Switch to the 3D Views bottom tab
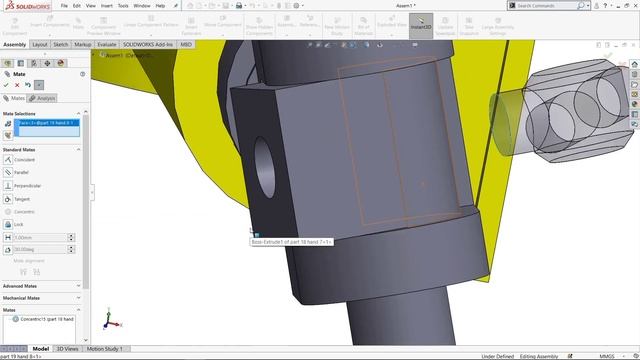 (x=67, y=349)
